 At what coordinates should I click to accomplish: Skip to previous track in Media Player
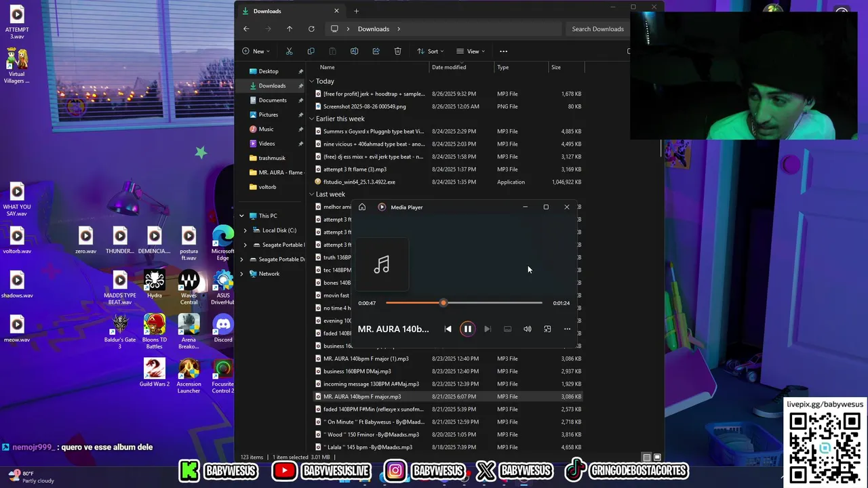click(x=448, y=329)
